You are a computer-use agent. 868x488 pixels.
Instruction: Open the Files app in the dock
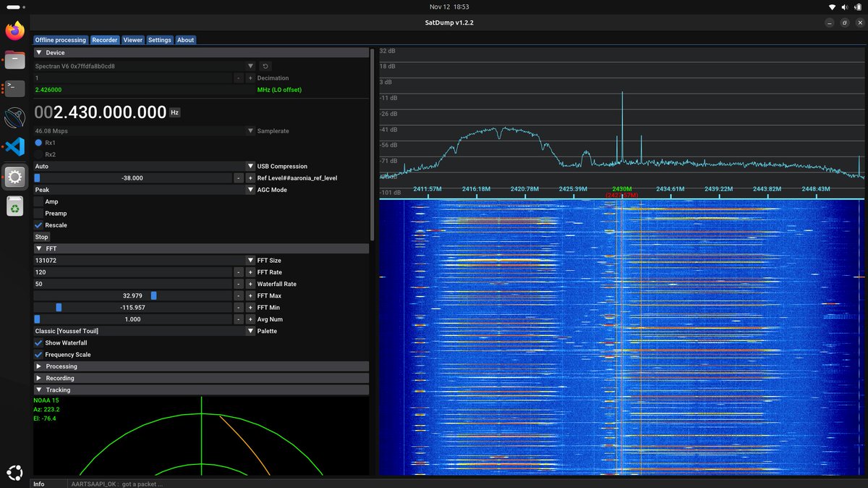click(15, 60)
